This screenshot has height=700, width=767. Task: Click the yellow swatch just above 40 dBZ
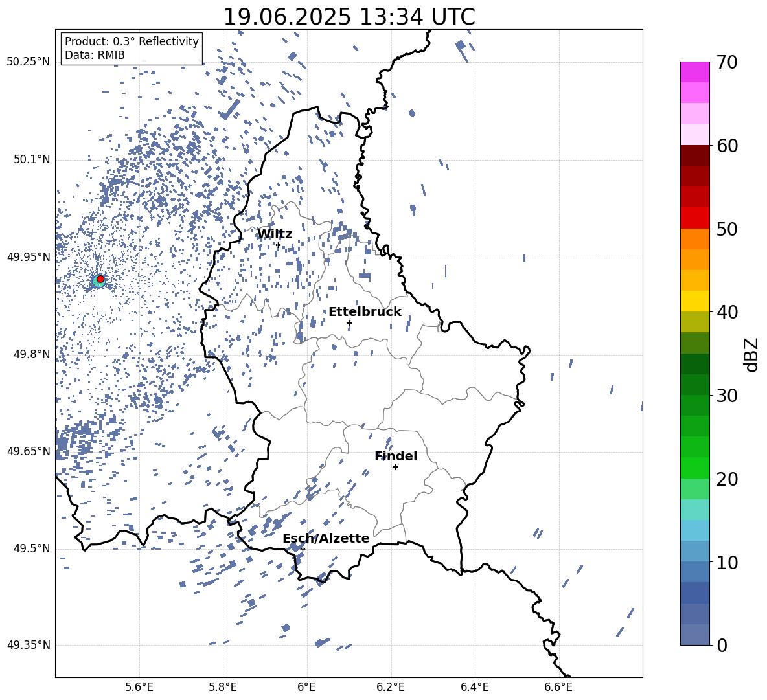tap(695, 302)
